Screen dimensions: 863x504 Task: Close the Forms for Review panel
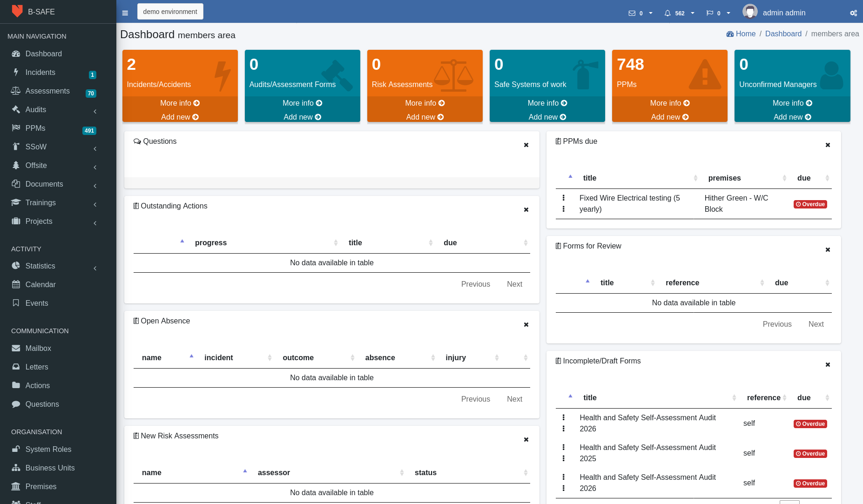(828, 250)
